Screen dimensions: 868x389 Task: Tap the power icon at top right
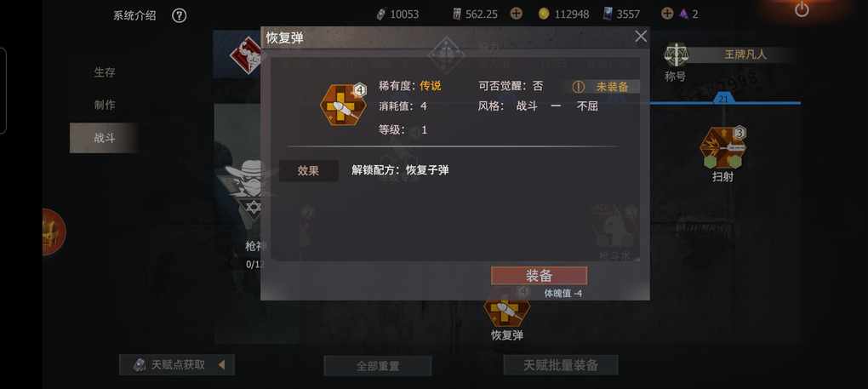802,9
